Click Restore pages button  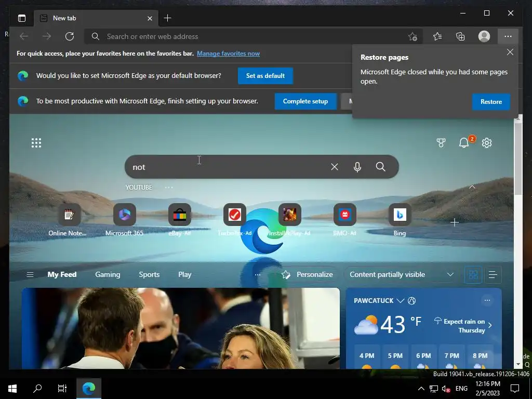coord(491,102)
